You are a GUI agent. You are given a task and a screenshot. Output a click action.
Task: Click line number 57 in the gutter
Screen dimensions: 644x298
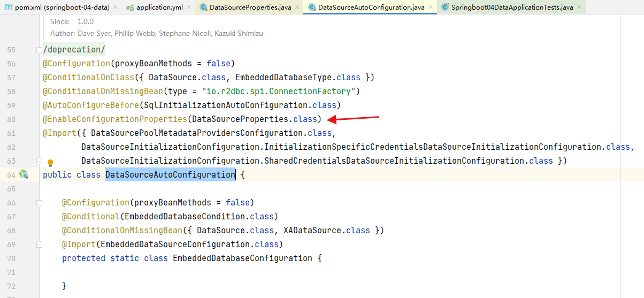coord(11,78)
